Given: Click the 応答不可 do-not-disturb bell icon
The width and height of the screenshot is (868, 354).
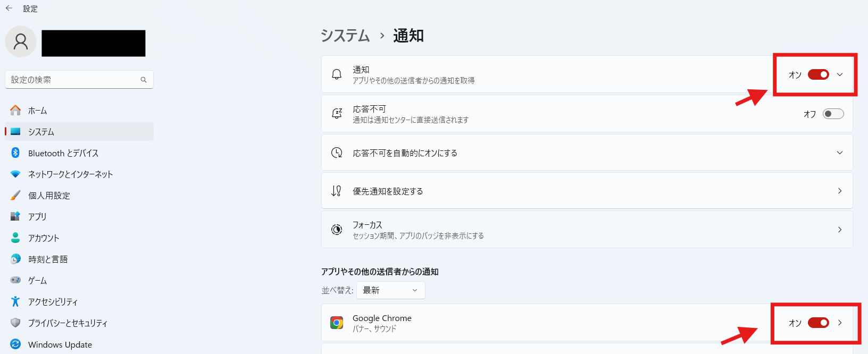Looking at the screenshot, I should coord(337,113).
